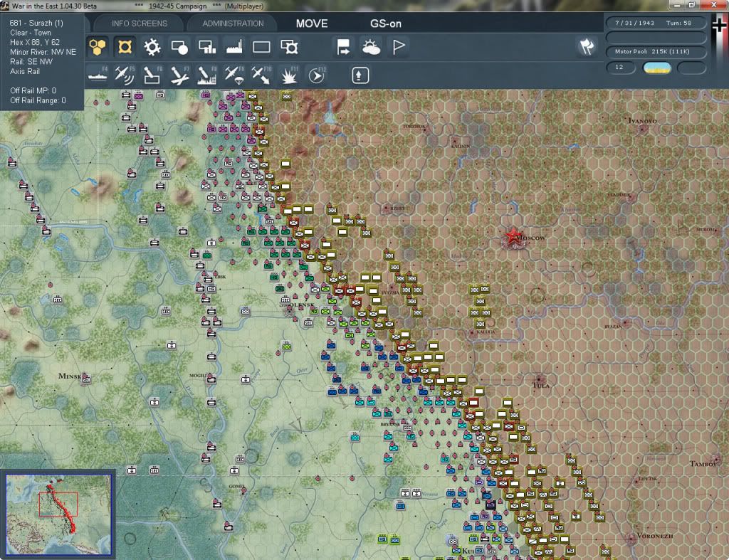Click the empty rectangle toolbar icon
The width and height of the screenshot is (729, 560).
tap(261, 47)
